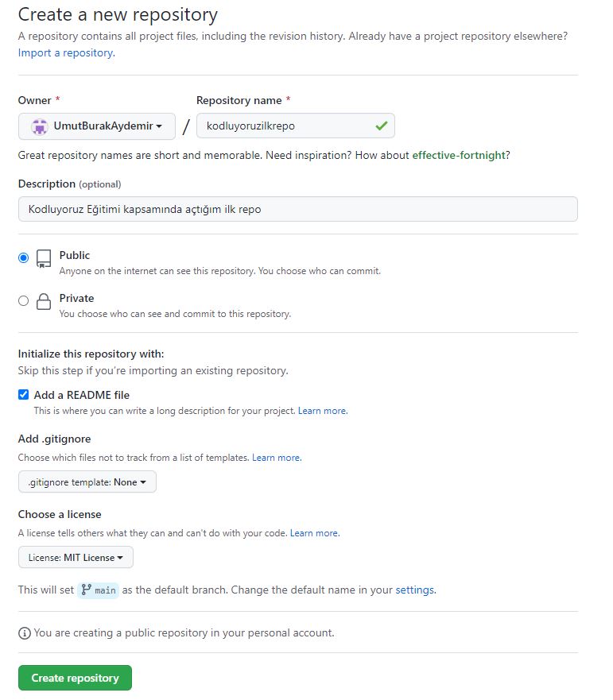This screenshot has height=700, width=613.
Task: Click the info circle icon near the bottom
Action: point(24,633)
